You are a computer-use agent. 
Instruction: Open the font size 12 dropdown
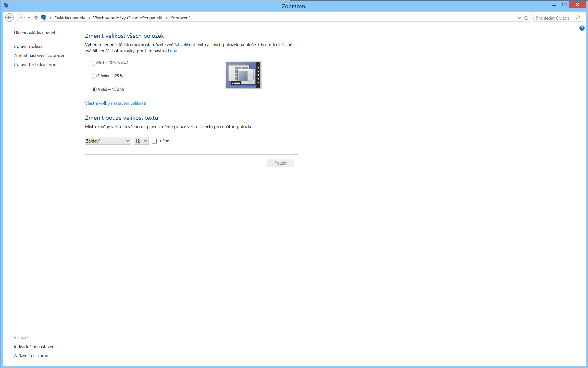click(141, 141)
